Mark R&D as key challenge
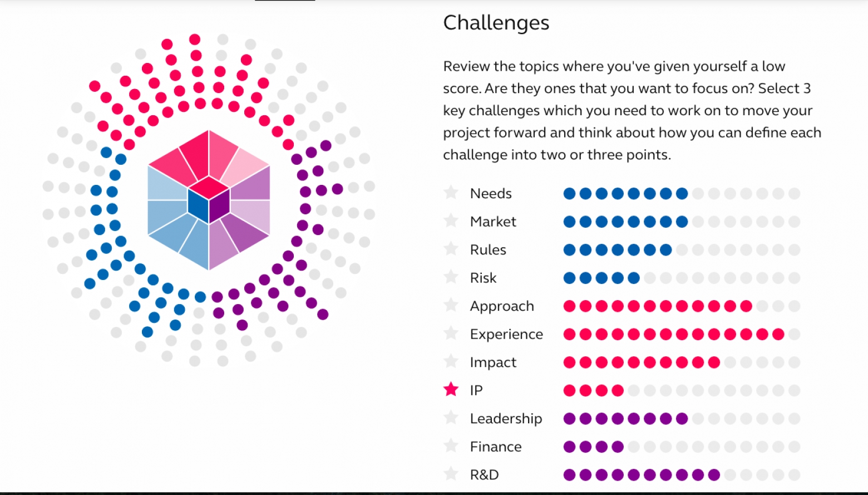The image size is (868, 495). [x=451, y=474]
